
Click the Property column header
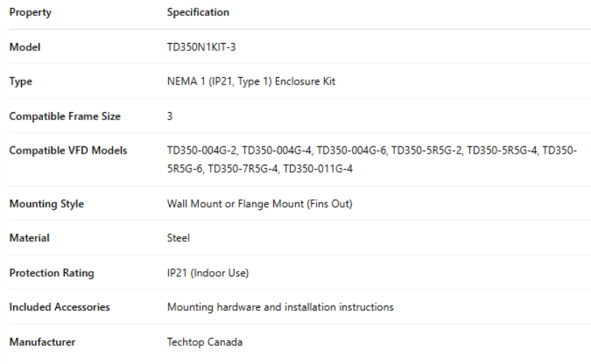click(x=30, y=12)
